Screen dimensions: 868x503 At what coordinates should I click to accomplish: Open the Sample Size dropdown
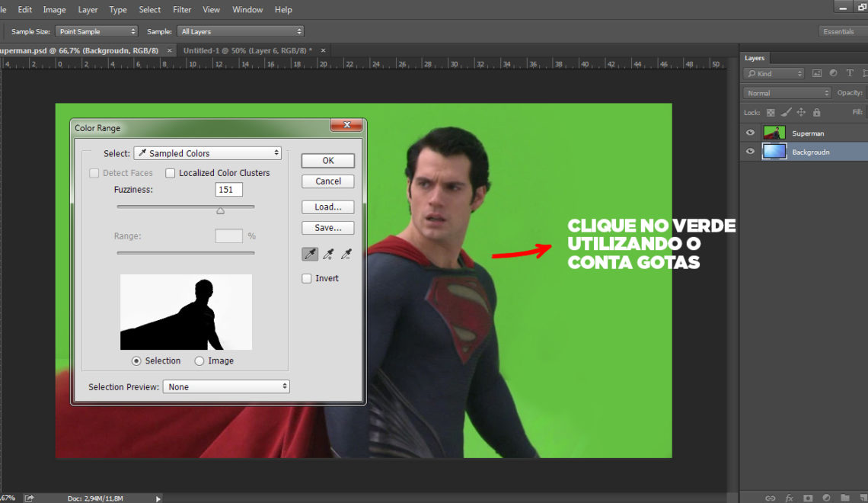97,31
